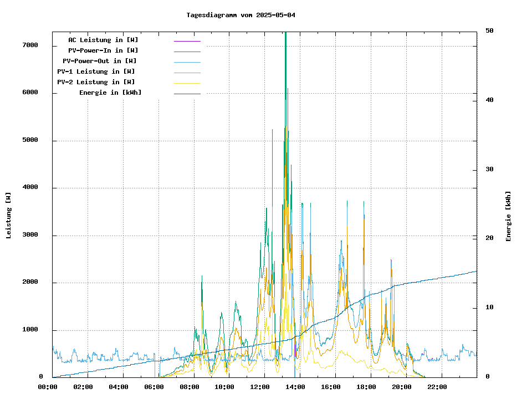The height and width of the screenshot is (399, 532).
Task: Select the "Energie in [kWh]" legend label
Action: [x=110, y=93]
